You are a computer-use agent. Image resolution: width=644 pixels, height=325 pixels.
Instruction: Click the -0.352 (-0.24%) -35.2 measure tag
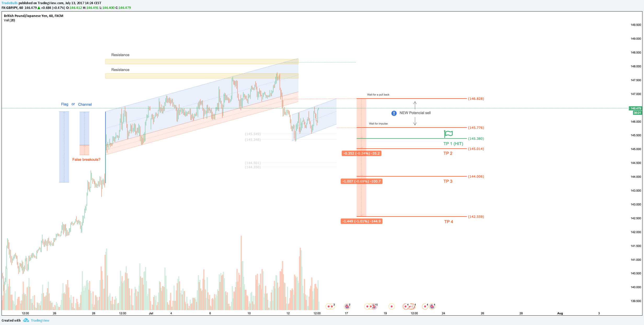[x=361, y=153]
